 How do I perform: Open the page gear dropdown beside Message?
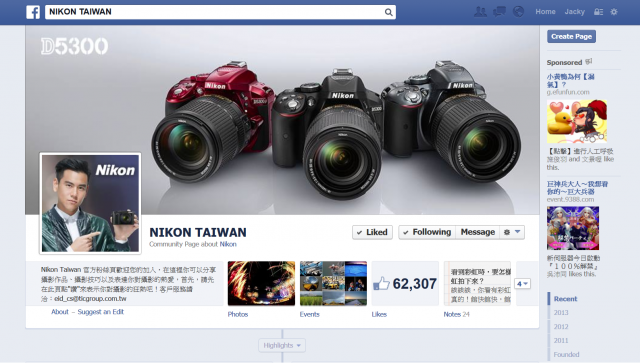tap(512, 232)
